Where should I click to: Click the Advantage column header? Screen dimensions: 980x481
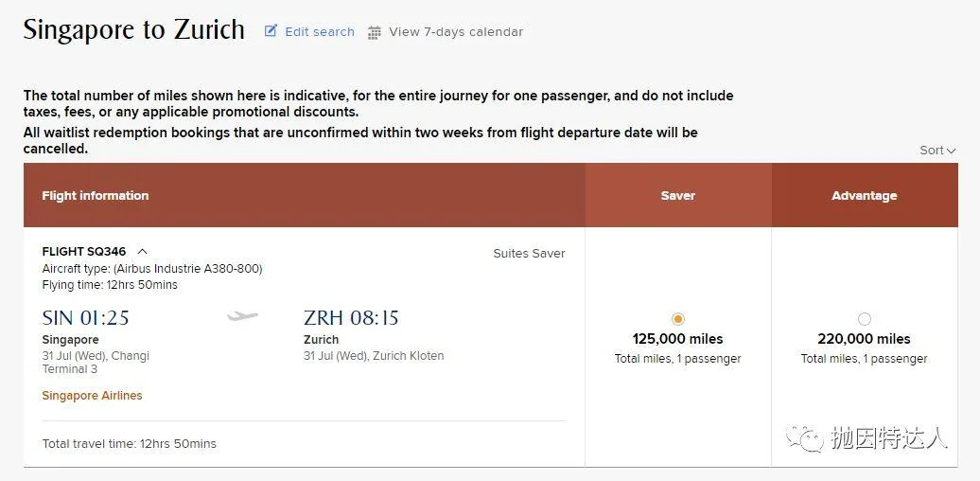(x=865, y=195)
